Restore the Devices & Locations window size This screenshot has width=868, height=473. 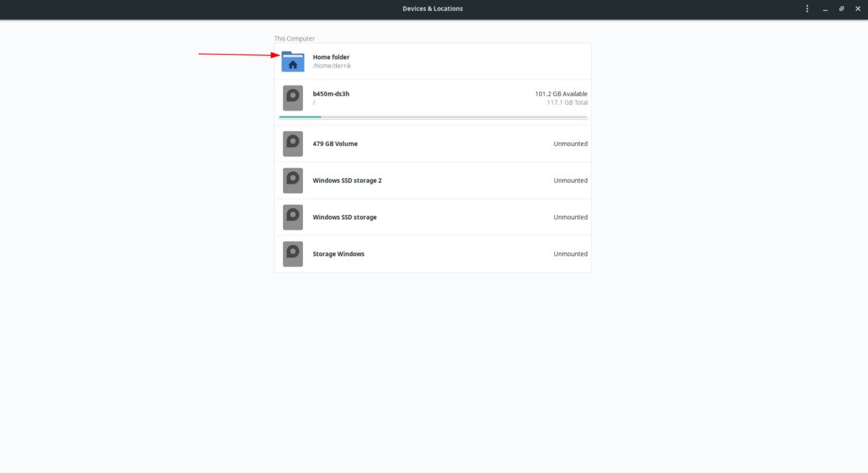click(842, 9)
